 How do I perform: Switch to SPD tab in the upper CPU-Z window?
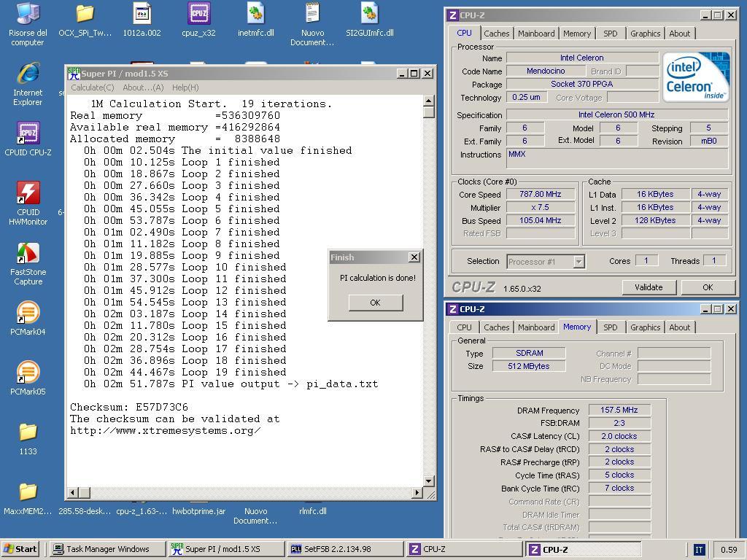pyautogui.click(x=610, y=34)
